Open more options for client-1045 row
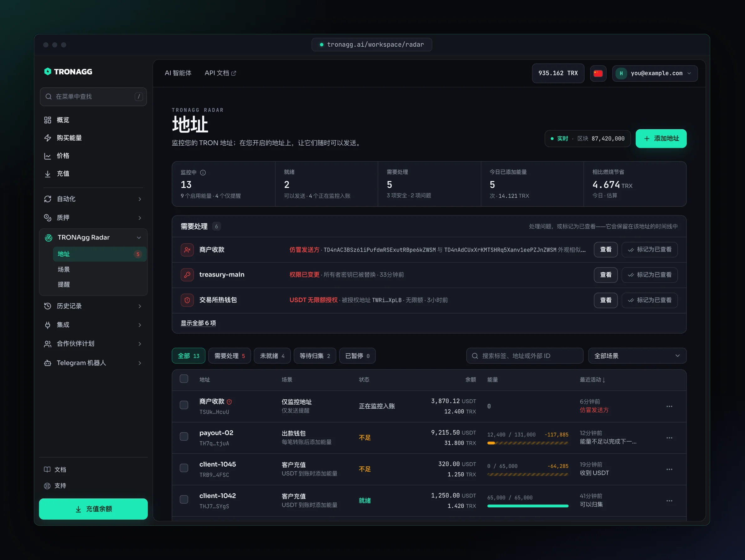This screenshot has height=560, width=745. [x=669, y=469]
